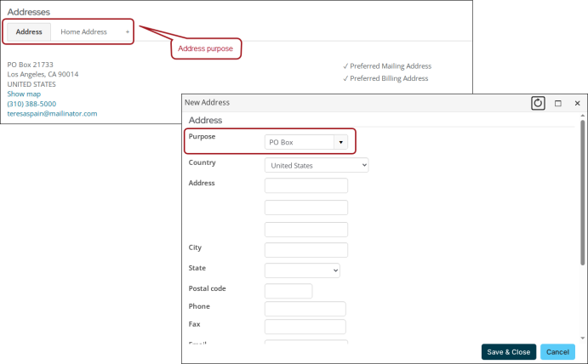Click Los Angeles, CA 90014 text

tap(43, 74)
